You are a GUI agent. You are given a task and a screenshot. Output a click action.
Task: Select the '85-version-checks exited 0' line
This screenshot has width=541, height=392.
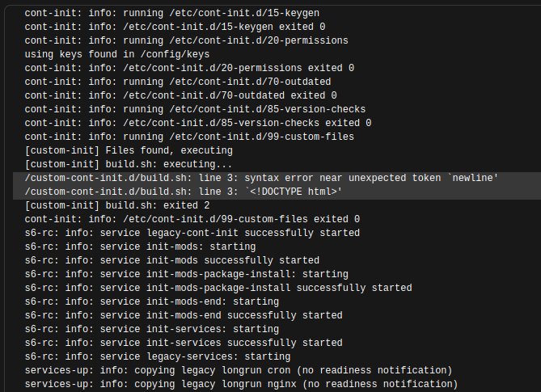pos(197,123)
